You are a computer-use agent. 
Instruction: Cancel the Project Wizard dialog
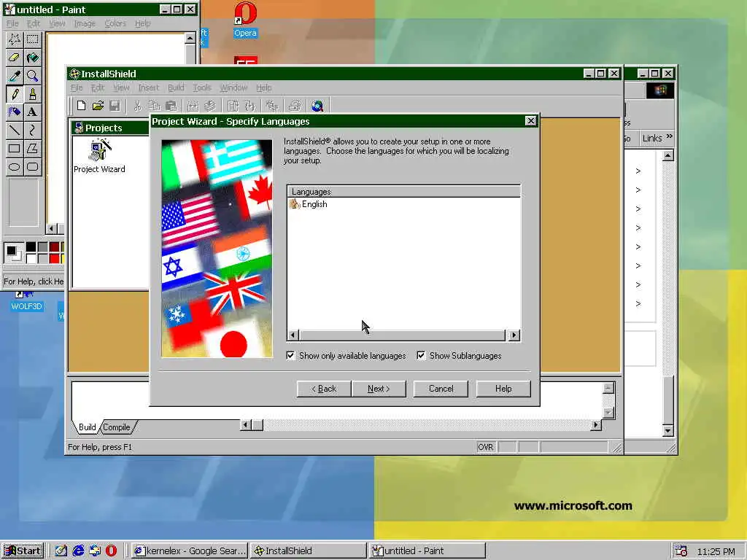click(x=441, y=389)
